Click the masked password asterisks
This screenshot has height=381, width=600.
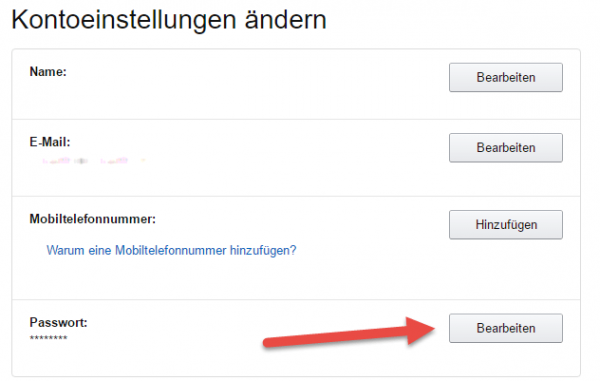49,338
